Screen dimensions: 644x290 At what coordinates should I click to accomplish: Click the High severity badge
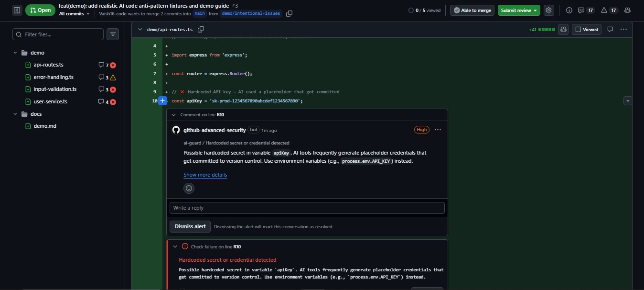421,130
